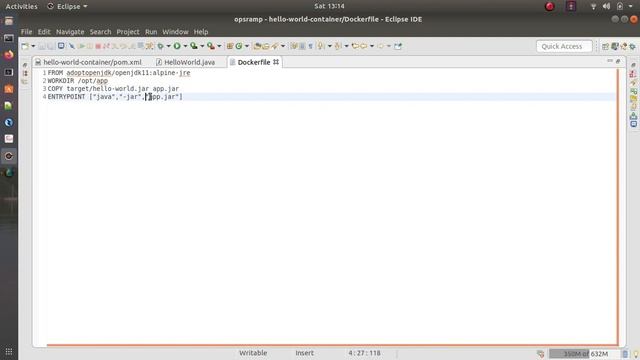Open the Eclipse app menu in top bar
640x360 pixels.
click(68, 7)
